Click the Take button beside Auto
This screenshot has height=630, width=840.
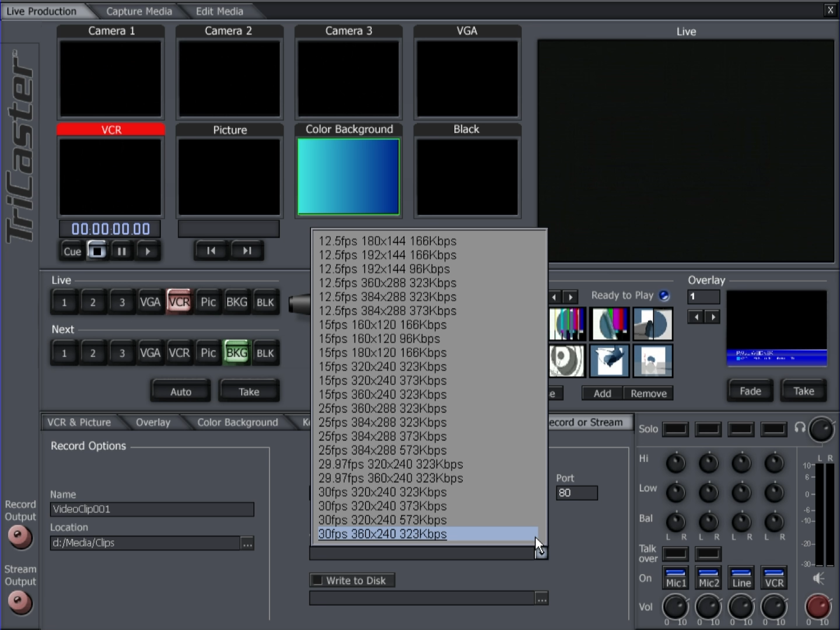[249, 391]
